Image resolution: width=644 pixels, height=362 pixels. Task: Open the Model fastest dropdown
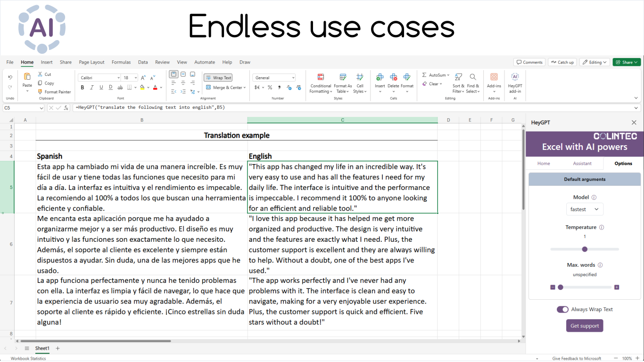[585, 209]
